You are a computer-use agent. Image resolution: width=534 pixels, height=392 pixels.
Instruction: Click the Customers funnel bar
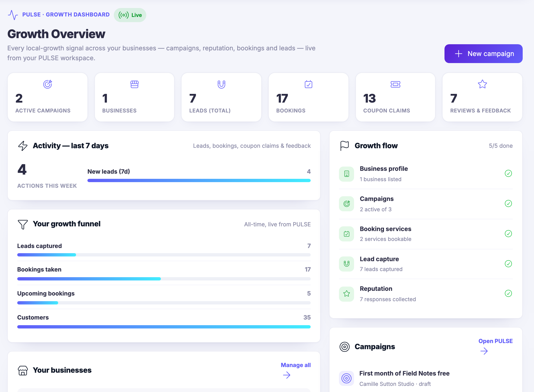click(164, 327)
